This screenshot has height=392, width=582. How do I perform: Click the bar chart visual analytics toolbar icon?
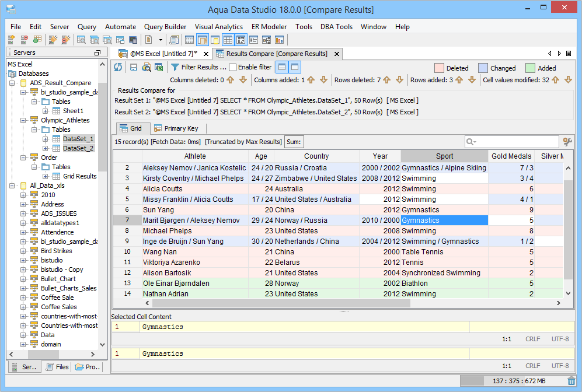[279, 40]
